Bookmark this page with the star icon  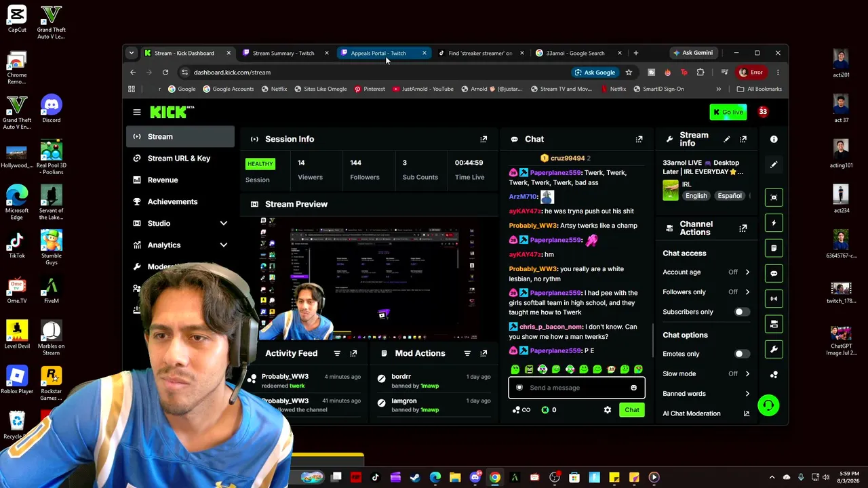click(629, 73)
